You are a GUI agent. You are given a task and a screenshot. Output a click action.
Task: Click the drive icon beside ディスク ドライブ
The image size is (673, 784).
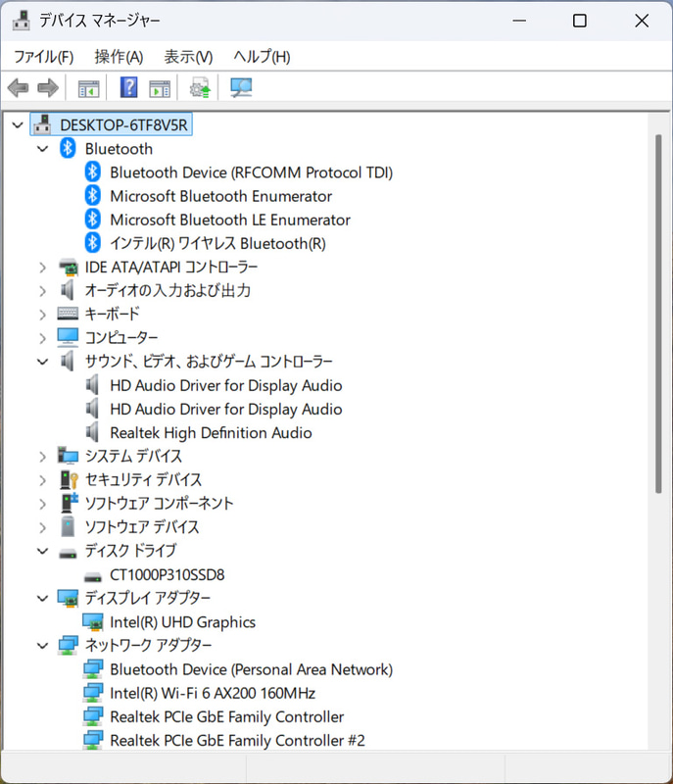click(68, 553)
